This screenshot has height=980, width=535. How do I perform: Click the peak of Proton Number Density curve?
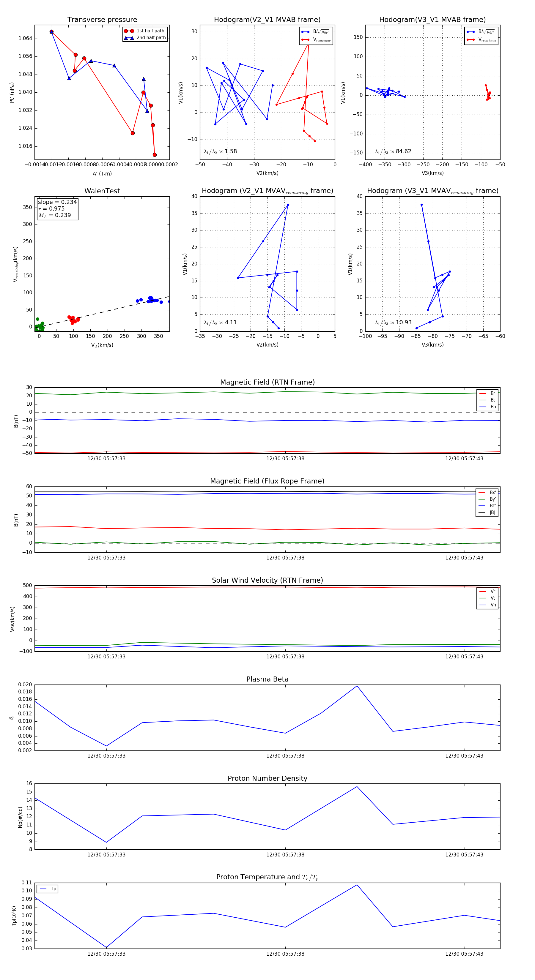(357, 787)
